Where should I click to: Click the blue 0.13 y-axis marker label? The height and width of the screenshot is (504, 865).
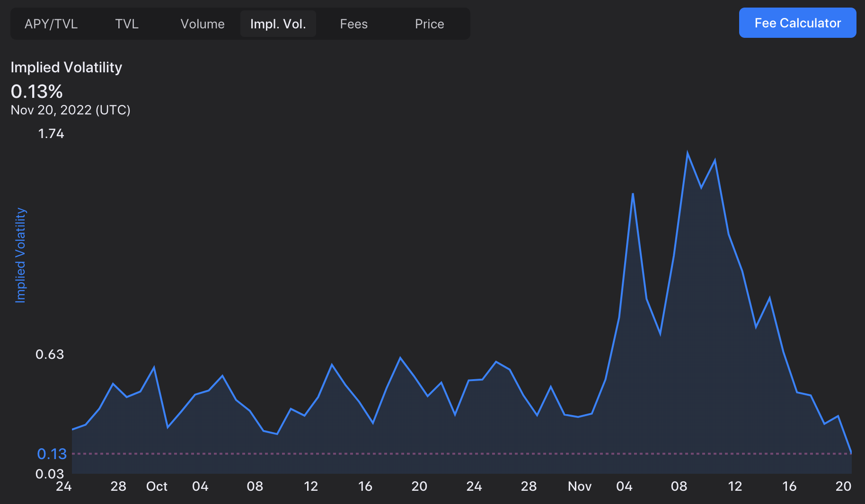pos(52,454)
